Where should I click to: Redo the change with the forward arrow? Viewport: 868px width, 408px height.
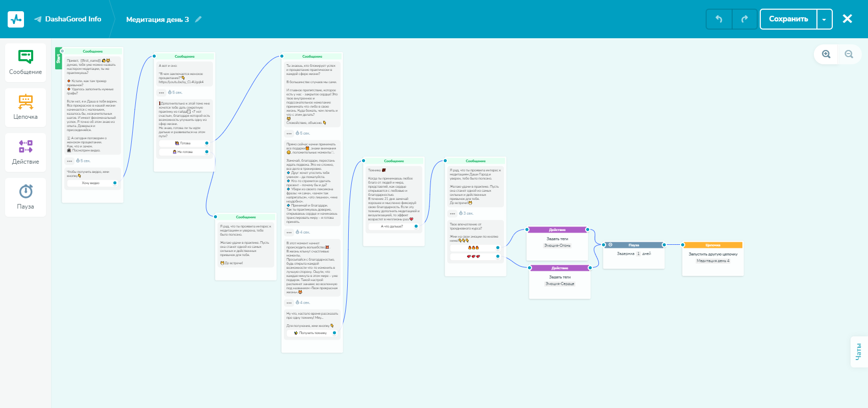click(x=744, y=19)
